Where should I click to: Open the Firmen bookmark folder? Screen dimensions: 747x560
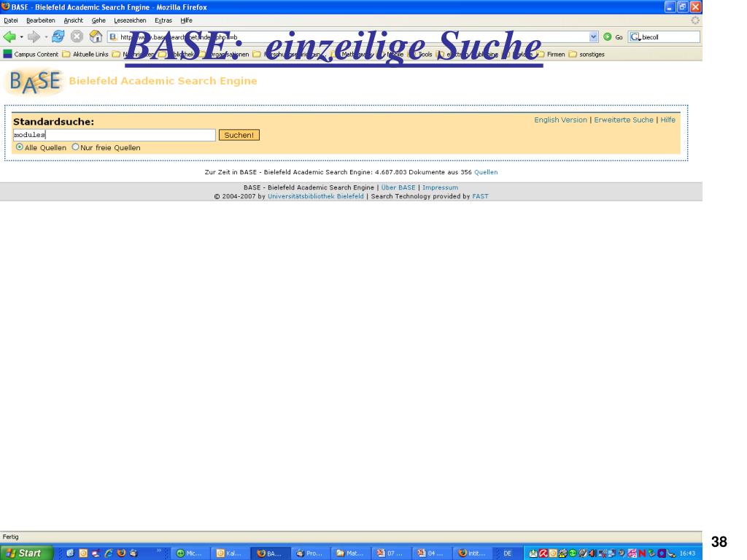pyautogui.click(x=551, y=54)
